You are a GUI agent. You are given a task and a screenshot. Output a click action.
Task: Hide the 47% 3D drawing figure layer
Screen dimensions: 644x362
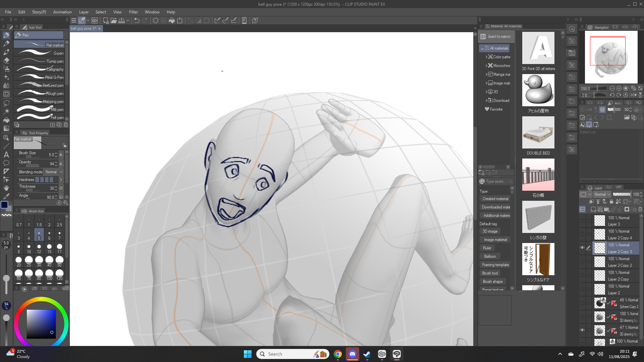582,330
